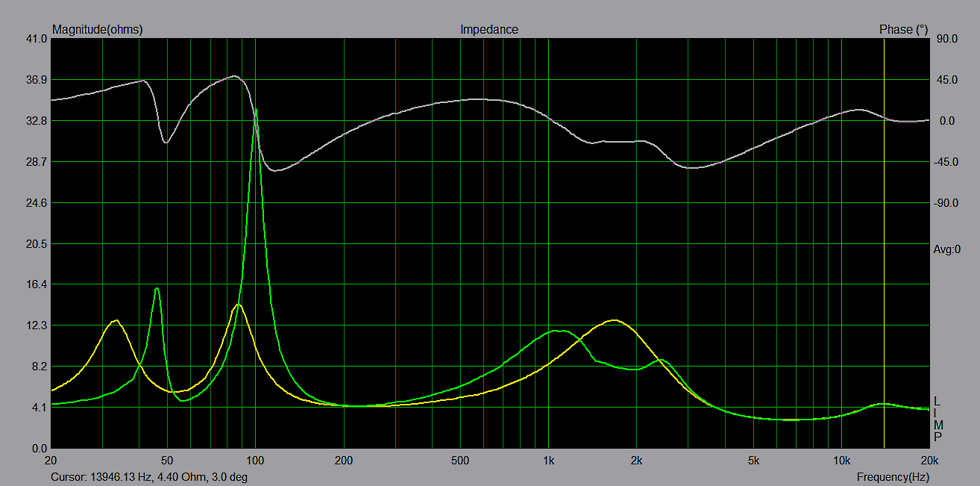
Task: Click the '0.0' magnitude axis value
Action: point(40,449)
